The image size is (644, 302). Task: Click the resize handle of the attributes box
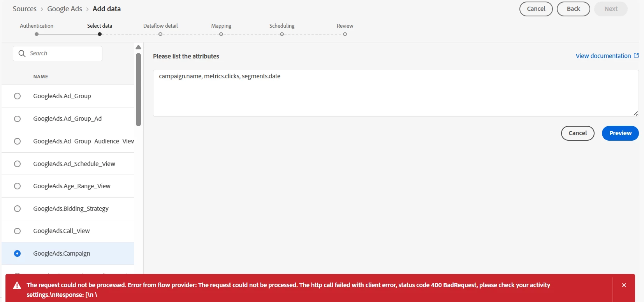[635, 113]
